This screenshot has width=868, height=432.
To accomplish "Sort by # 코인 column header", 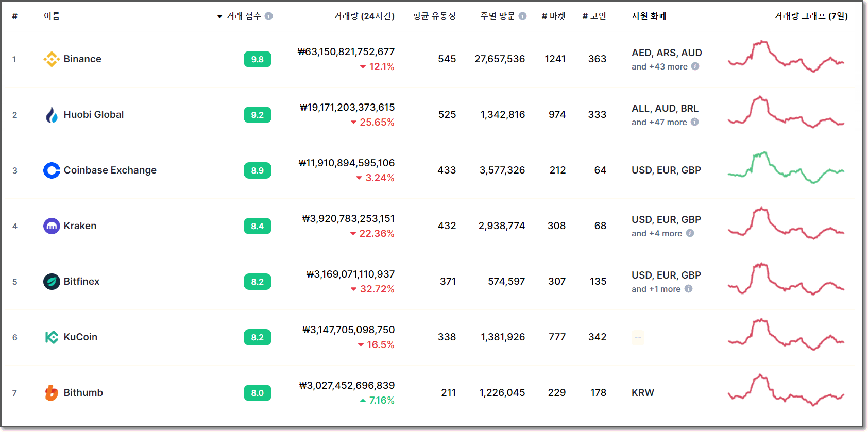I will coord(594,16).
